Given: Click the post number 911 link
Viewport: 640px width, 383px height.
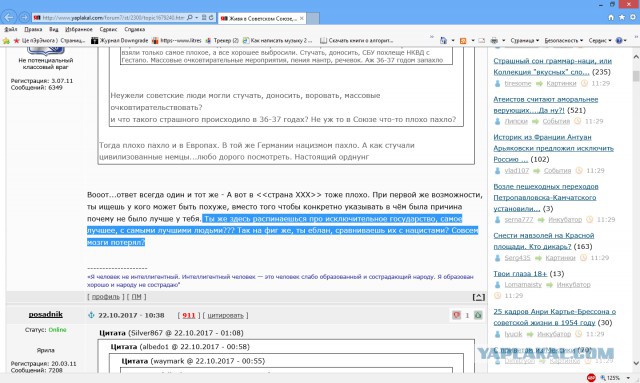Looking at the screenshot, I should click(189, 316).
